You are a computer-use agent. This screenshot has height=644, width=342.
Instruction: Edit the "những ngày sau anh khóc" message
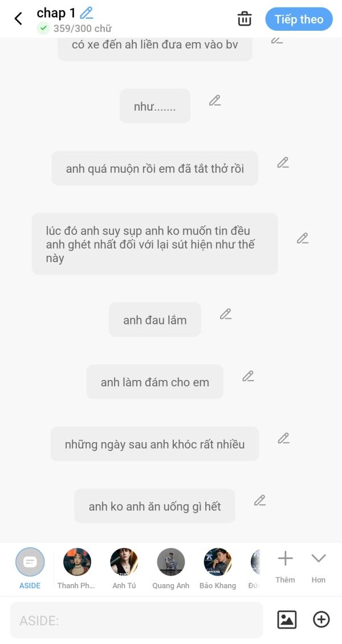click(x=284, y=439)
